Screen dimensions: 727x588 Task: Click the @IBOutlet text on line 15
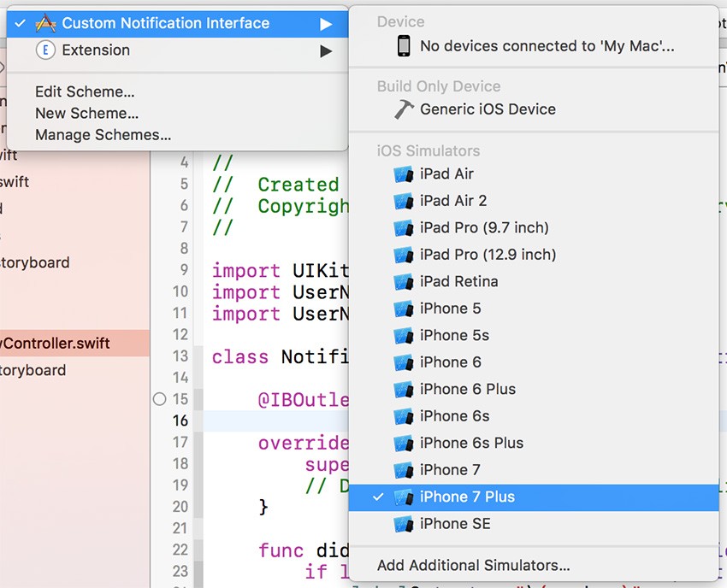(x=304, y=400)
